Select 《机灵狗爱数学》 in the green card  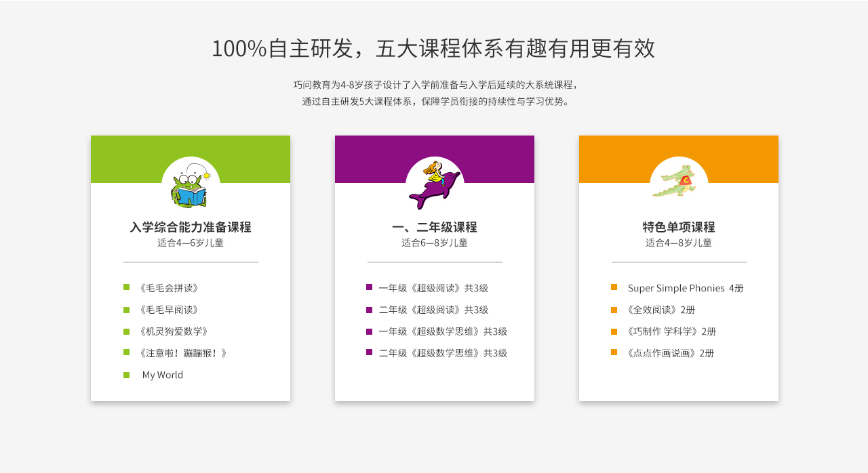click(x=174, y=331)
